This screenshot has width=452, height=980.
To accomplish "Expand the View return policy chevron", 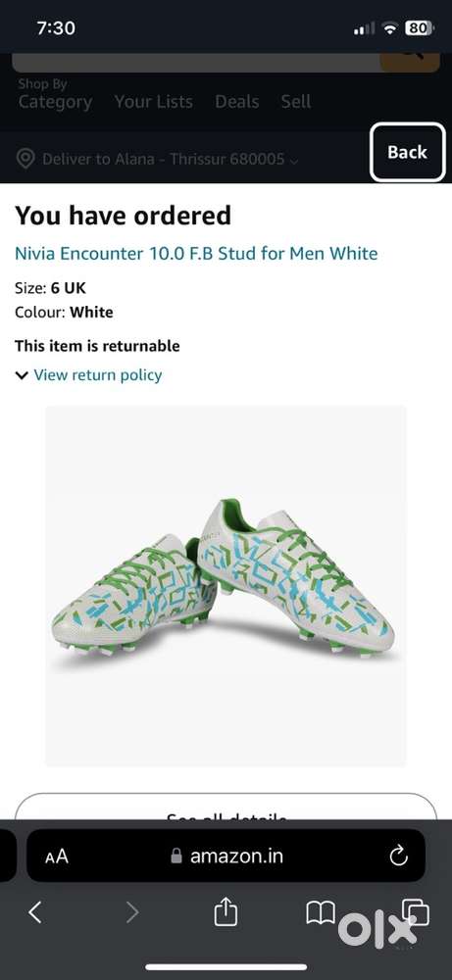I will tap(22, 375).
